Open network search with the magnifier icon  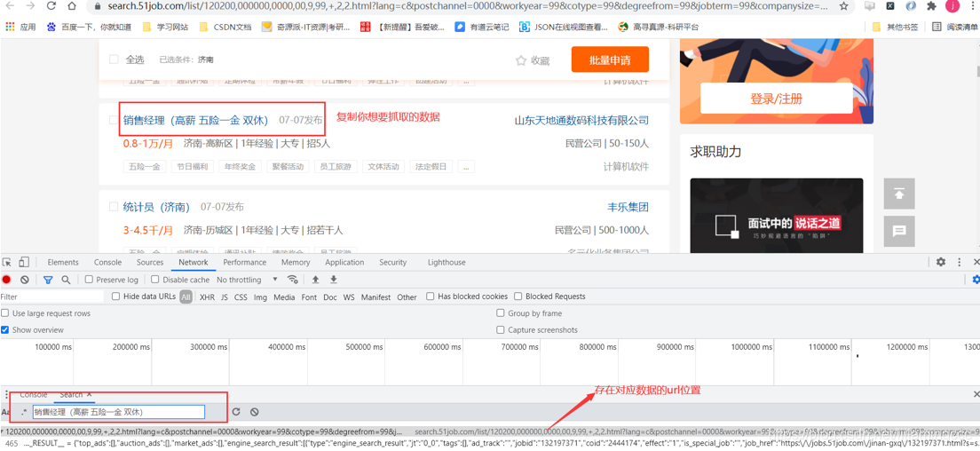[x=66, y=280]
